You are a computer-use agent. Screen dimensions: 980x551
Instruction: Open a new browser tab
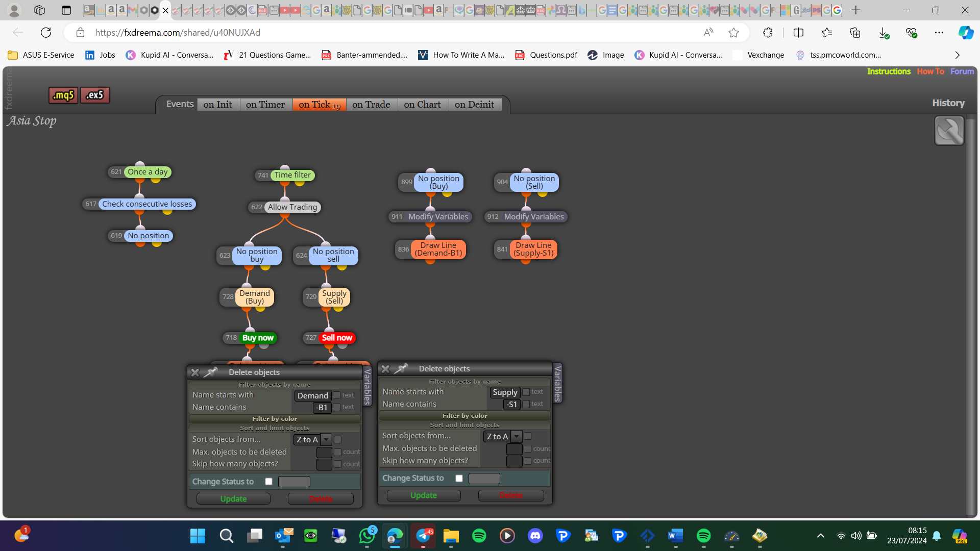click(x=856, y=10)
